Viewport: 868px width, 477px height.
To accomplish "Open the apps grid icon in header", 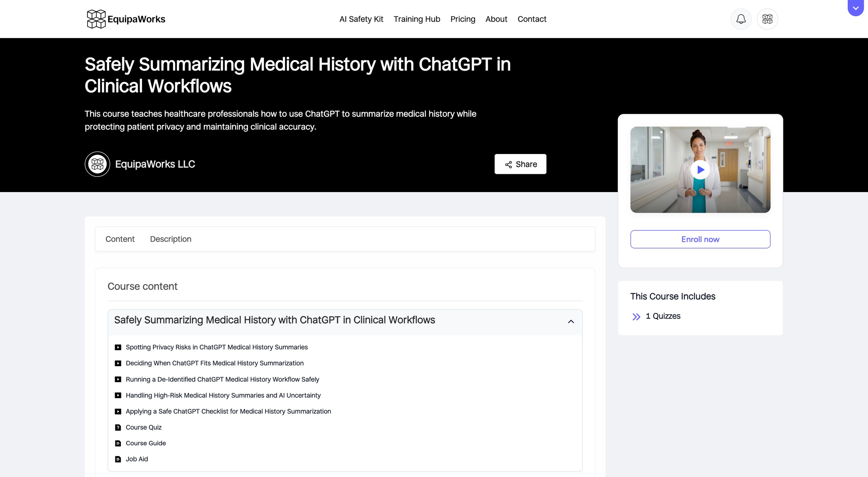I will pyautogui.click(x=767, y=19).
